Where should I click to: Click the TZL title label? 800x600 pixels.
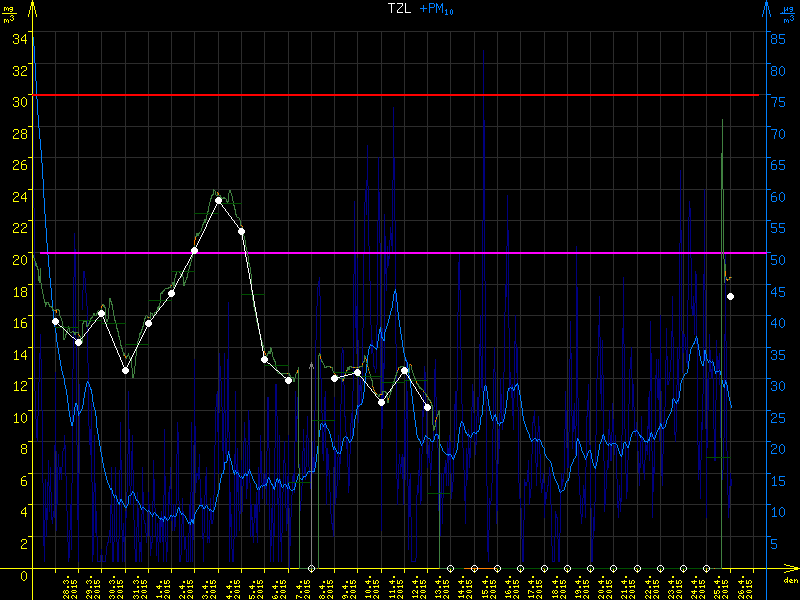click(x=401, y=9)
